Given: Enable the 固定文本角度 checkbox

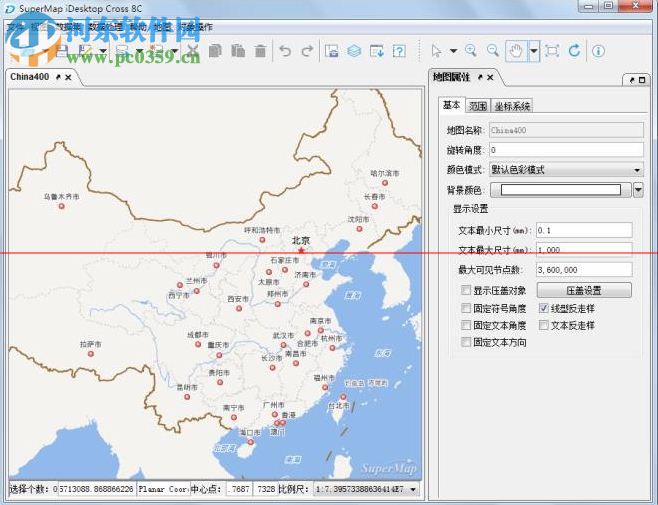Looking at the screenshot, I should (466, 325).
